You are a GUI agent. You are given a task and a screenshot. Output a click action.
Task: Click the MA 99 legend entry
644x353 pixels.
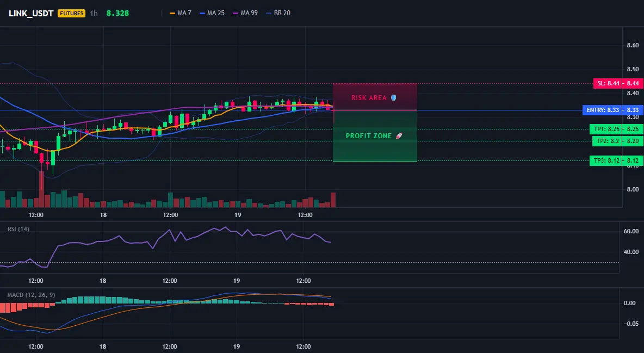[x=245, y=13]
